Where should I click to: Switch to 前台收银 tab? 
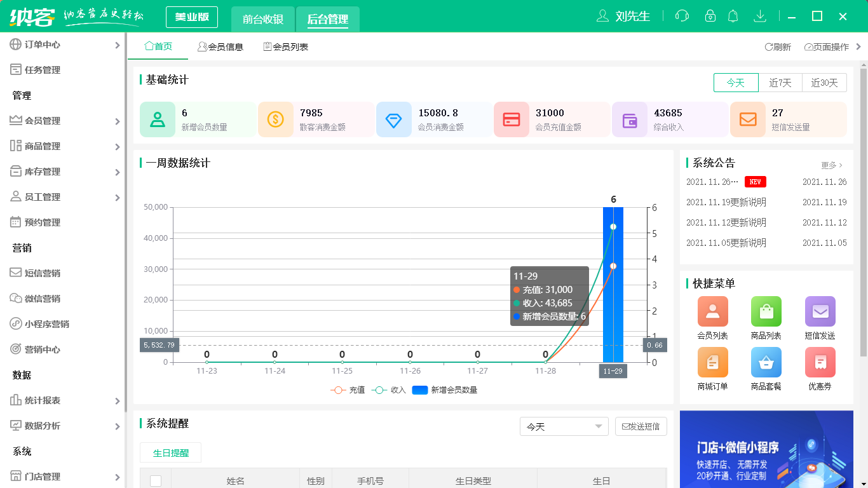263,19
